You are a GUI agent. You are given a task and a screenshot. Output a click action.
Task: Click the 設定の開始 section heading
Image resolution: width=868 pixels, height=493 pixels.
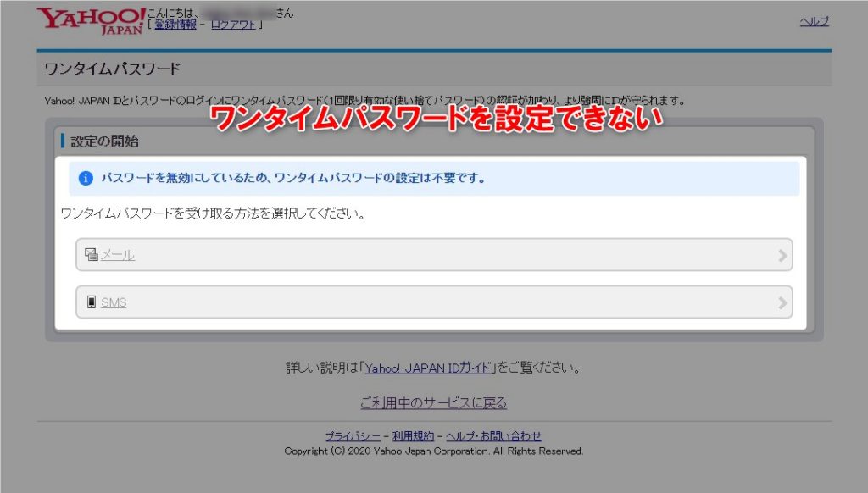[104, 141]
